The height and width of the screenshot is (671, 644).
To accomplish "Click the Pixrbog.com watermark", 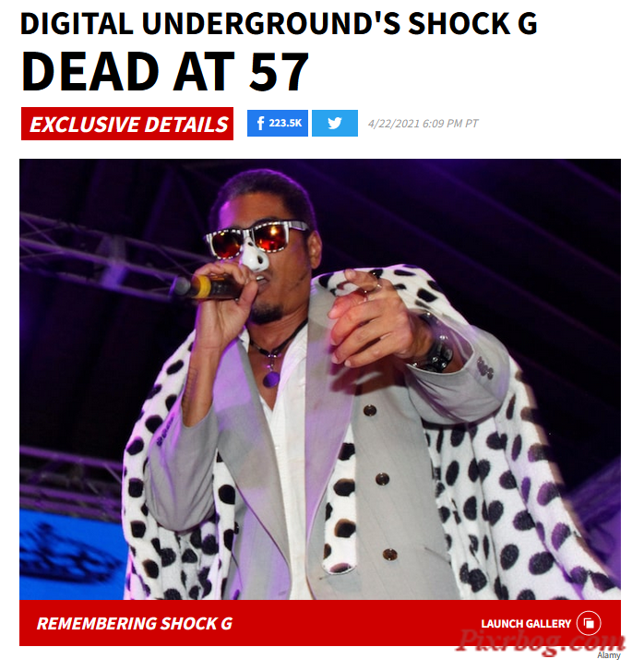I will tap(542, 641).
